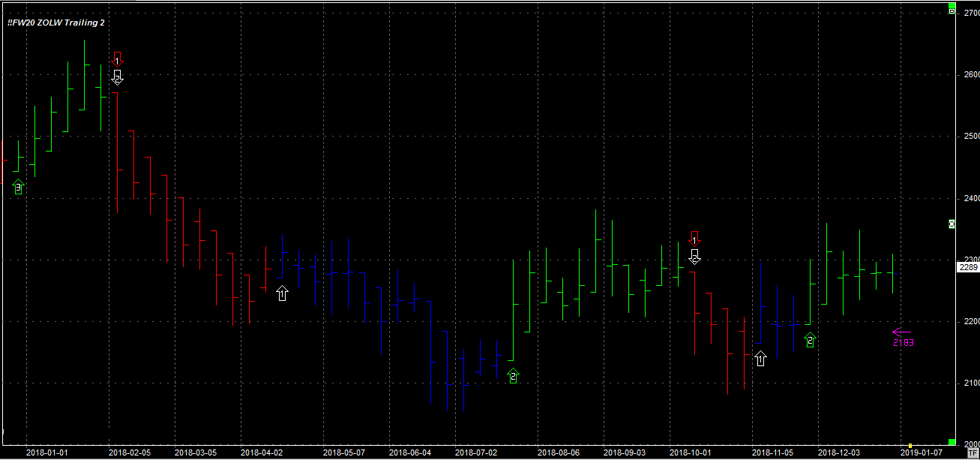Click the circle icon on the price axis

(x=952, y=224)
